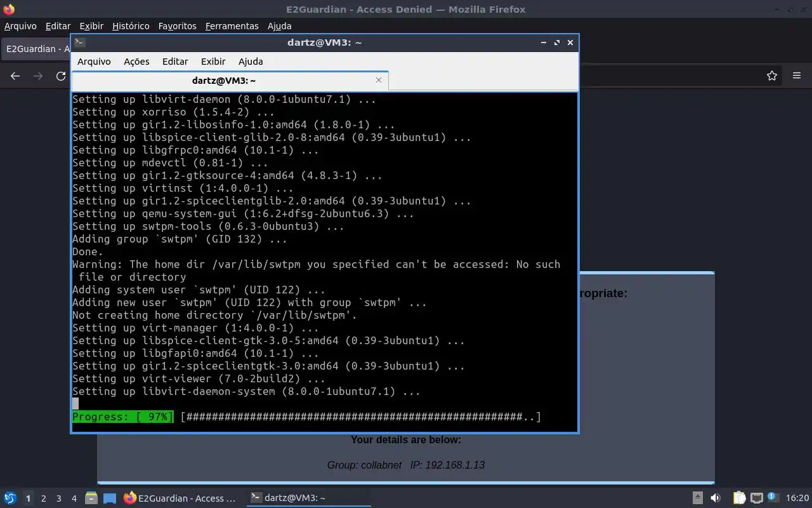Maximize the terminal window
Viewport: 812px width, 508px height.
pos(557,43)
